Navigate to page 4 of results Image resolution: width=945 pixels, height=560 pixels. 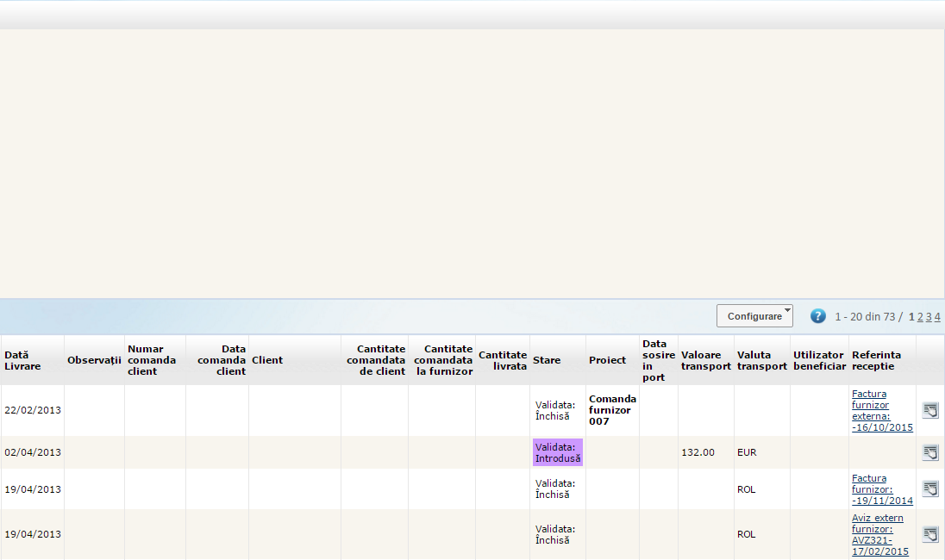[937, 317]
